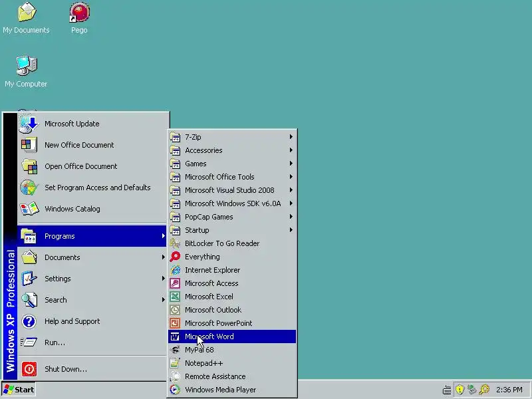The image size is (532, 399).
Task: Click the Remote Assistance label
Action: pos(215,376)
